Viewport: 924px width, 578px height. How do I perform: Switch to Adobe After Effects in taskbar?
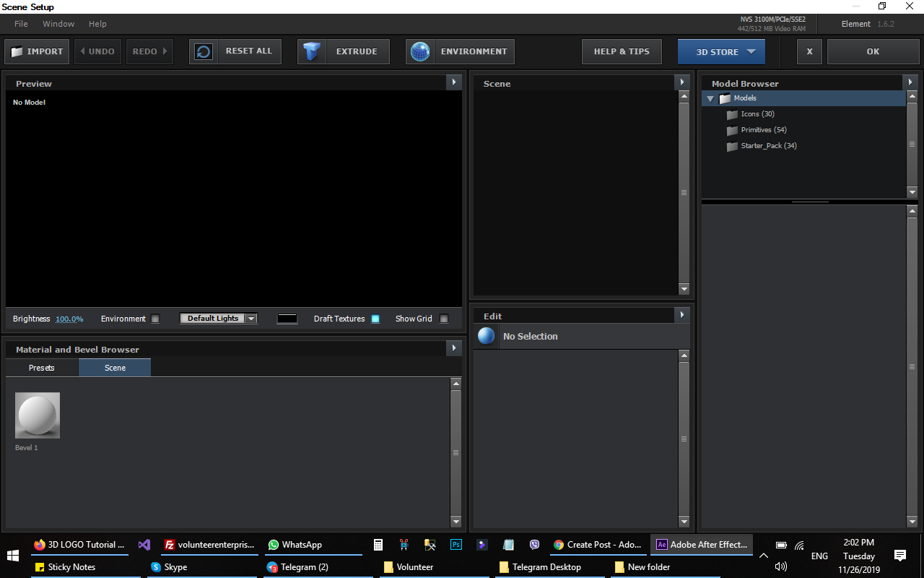700,545
